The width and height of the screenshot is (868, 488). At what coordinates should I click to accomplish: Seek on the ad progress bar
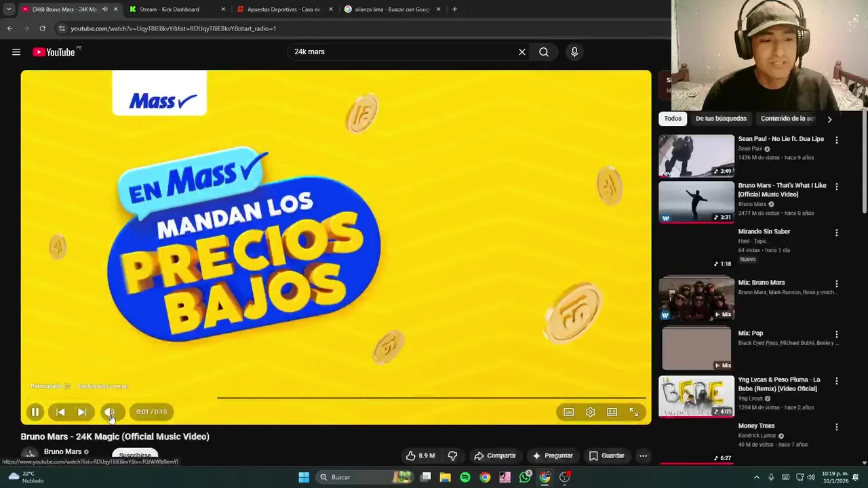pos(336,398)
